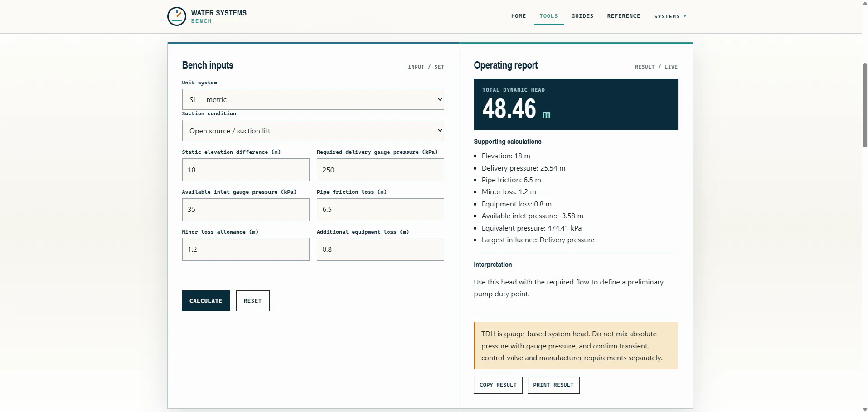Click the Pipe friction loss input field
This screenshot has width=868, height=412.
380,210
